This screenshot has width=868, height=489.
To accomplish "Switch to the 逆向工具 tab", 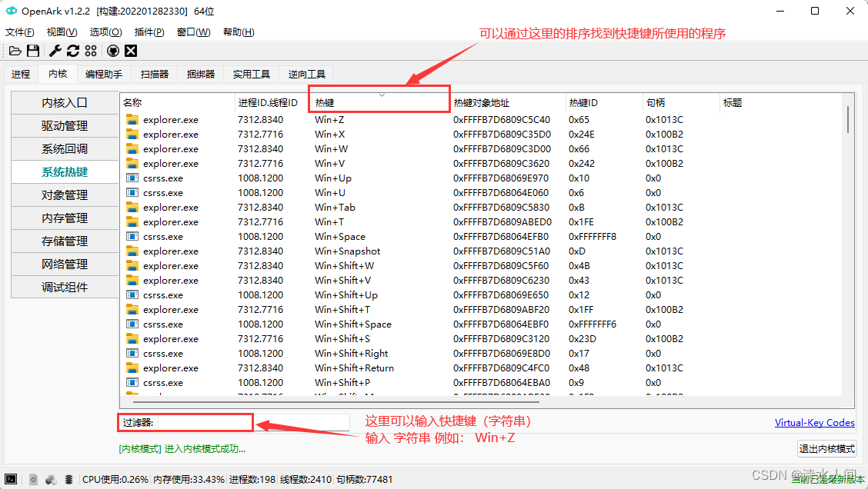I will coord(305,74).
